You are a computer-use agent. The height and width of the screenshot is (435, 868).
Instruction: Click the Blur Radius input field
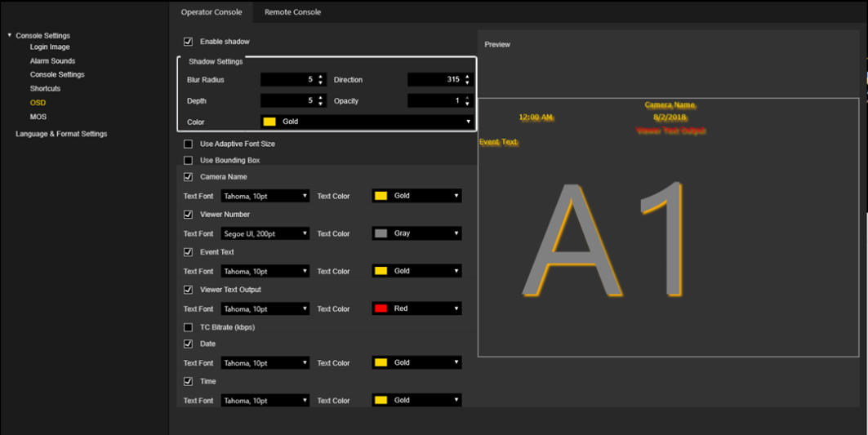[287, 80]
